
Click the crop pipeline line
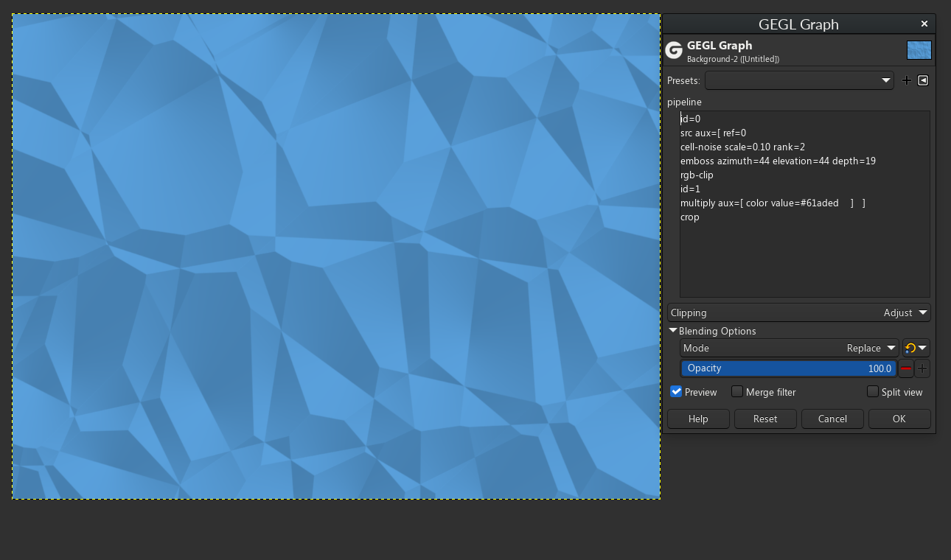pos(690,217)
